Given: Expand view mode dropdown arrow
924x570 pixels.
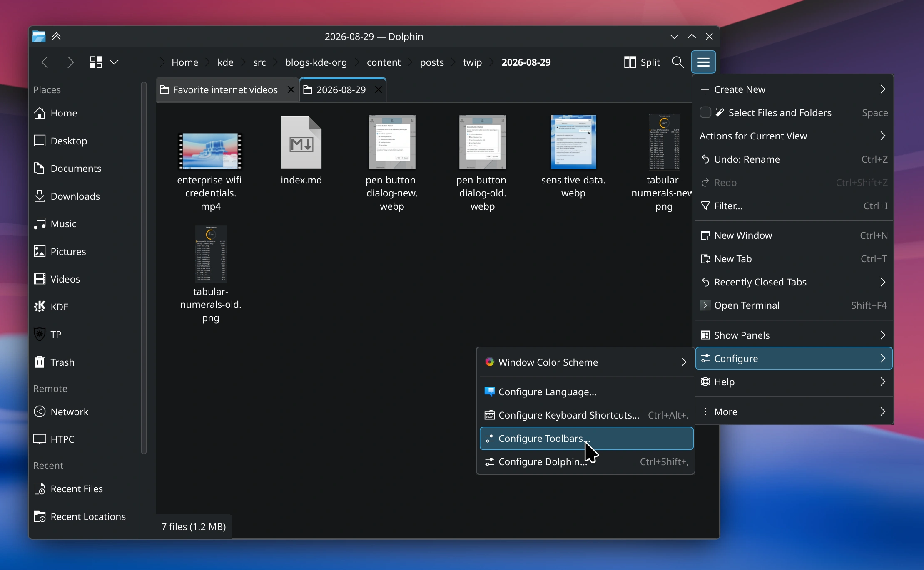Looking at the screenshot, I should pos(114,62).
